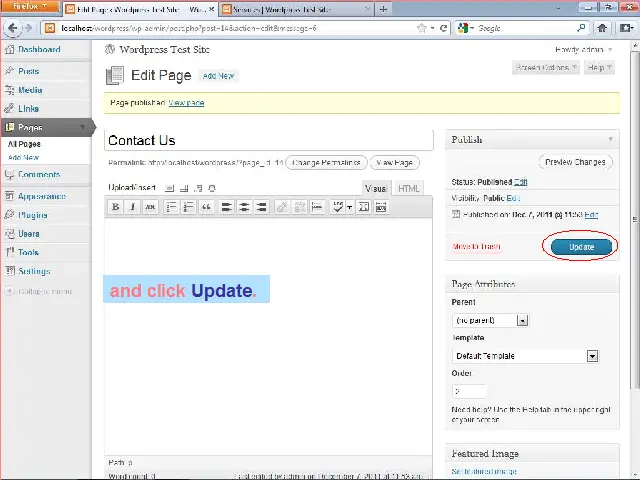Toggle the spellchecker icon
The width and height of the screenshot is (640, 480).
tap(338, 207)
